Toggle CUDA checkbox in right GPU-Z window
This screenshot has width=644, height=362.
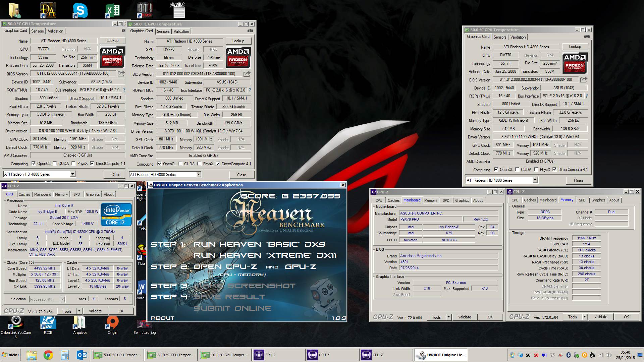coord(518,170)
